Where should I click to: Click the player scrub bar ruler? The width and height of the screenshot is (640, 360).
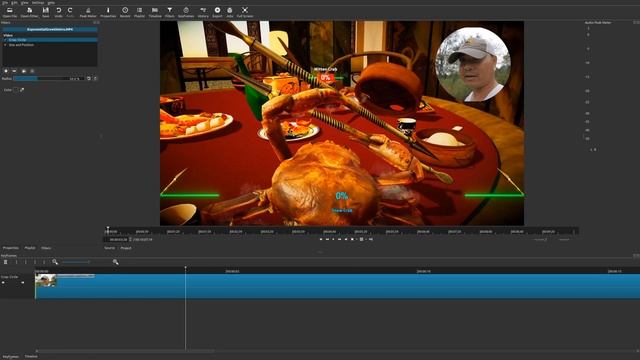(x=341, y=231)
